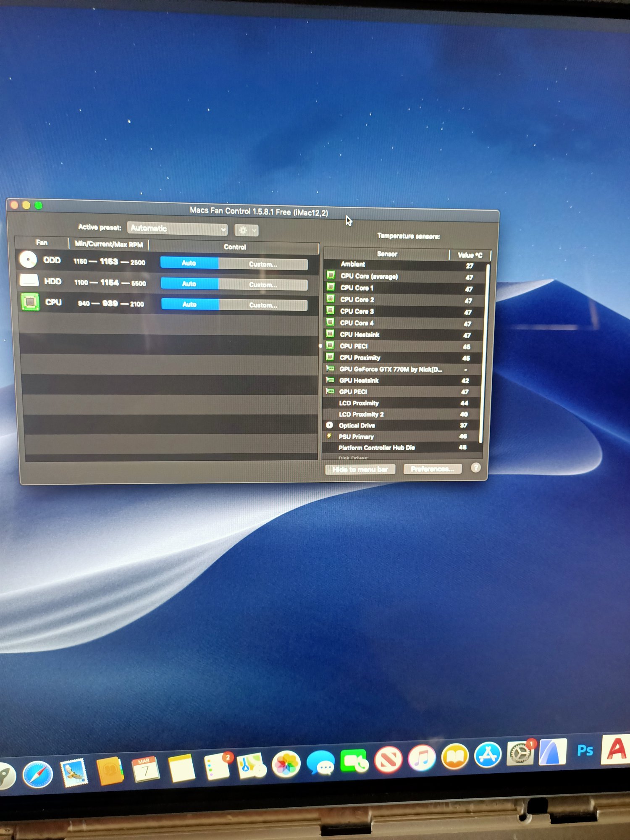The image size is (630, 840).
Task: Click the Optical Drive sensor disc icon
Action: (x=330, y=425)
